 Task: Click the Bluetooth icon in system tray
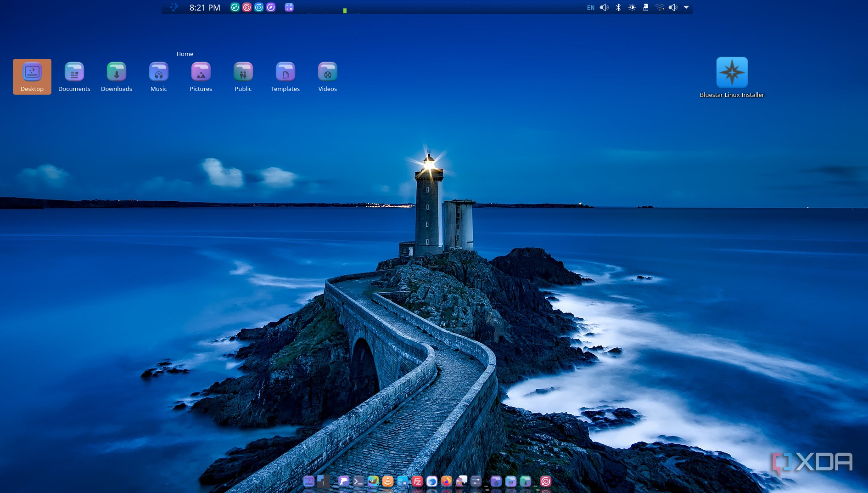tap(618, 7)
